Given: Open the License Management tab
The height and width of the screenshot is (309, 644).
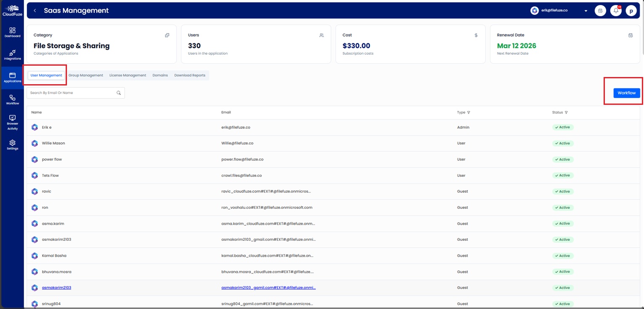Looking at the screenshot, I should 127,75.
